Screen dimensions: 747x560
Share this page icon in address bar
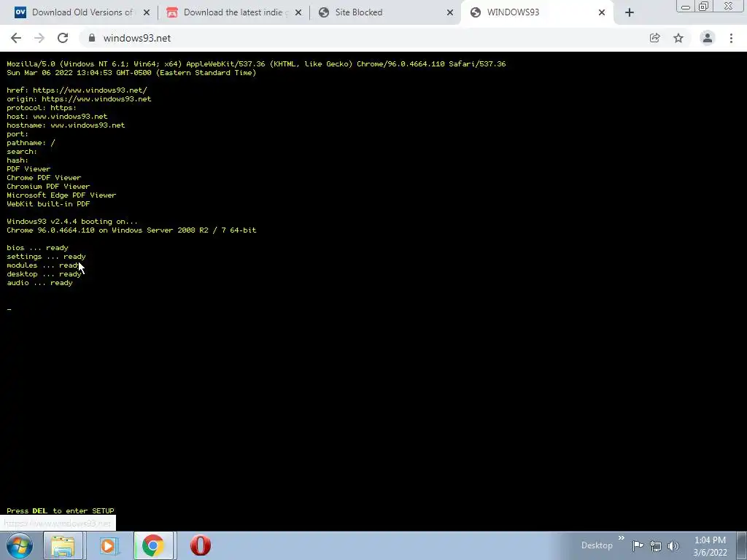point(654,38)
